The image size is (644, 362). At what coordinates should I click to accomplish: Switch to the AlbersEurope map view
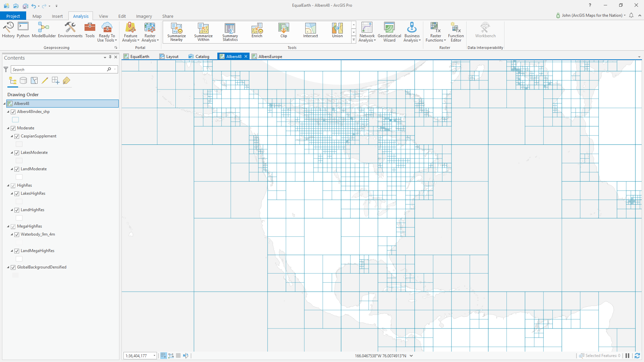coord(267,56)
